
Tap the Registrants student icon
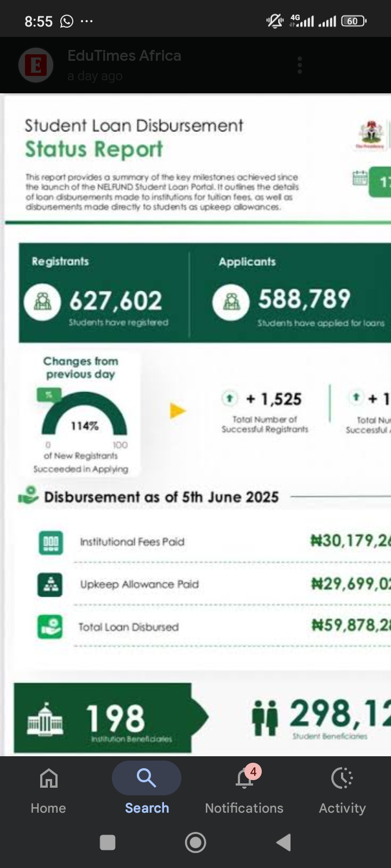point(42,301)
